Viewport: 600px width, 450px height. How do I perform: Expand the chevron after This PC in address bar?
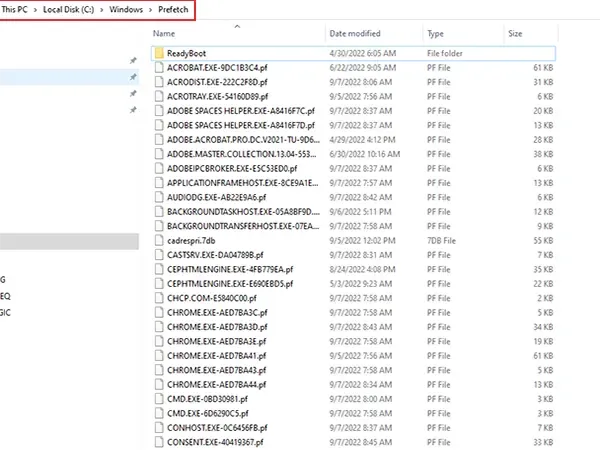35,10
